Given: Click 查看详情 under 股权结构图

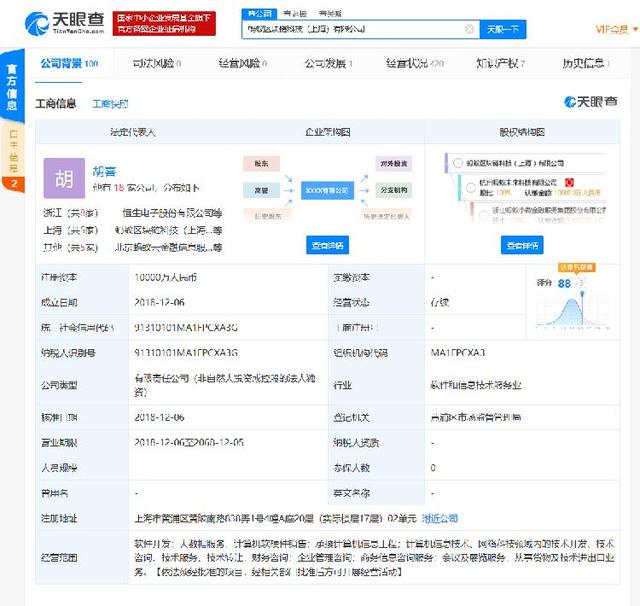Looking at the screenshot, I should [522, 245].
